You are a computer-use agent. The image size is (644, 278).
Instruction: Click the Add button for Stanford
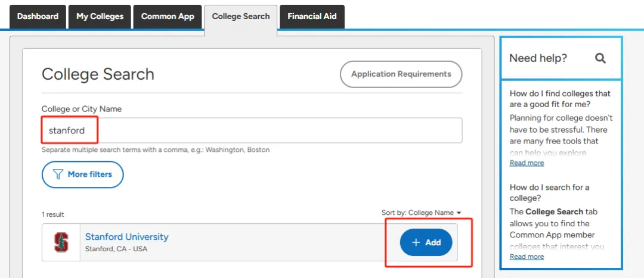(x=426, y=242)
